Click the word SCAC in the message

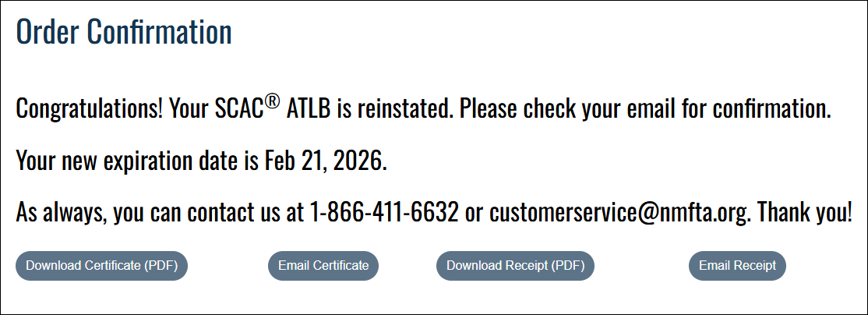click(x=238, y=109)
